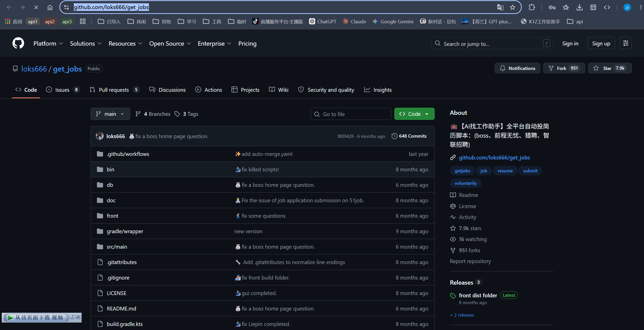Switch to the Issues tab

[x=63, y=90]
